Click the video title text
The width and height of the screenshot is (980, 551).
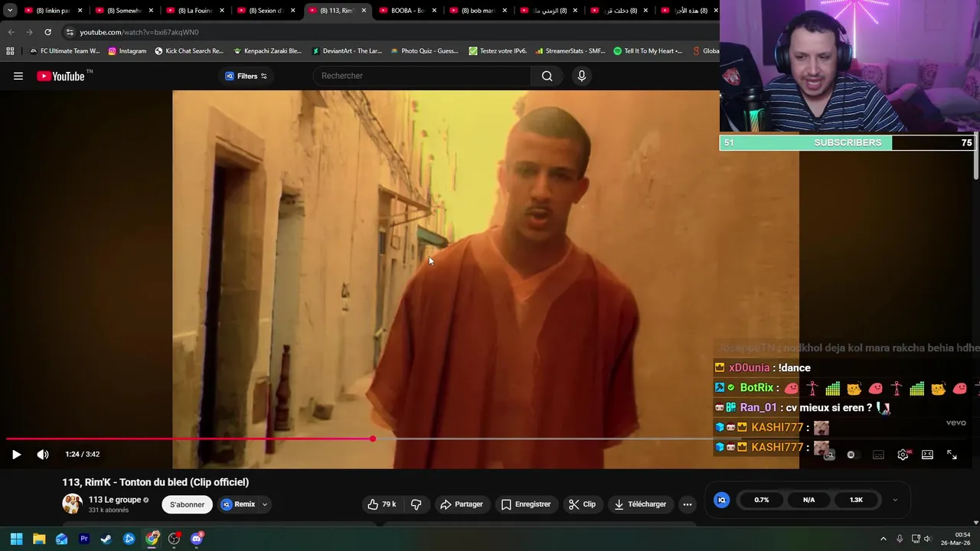(x=155, y=482)
